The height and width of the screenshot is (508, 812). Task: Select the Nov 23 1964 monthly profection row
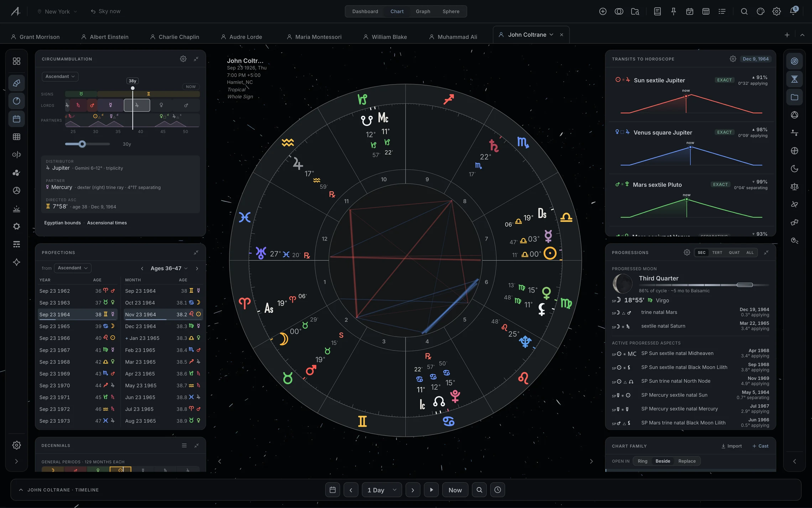tap(163, 314)
